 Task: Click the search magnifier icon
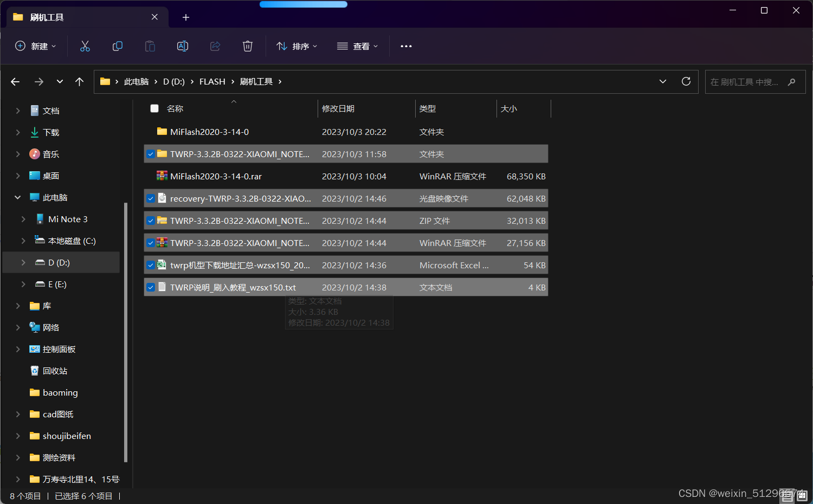pyautogui.click(x=792, y=82)
